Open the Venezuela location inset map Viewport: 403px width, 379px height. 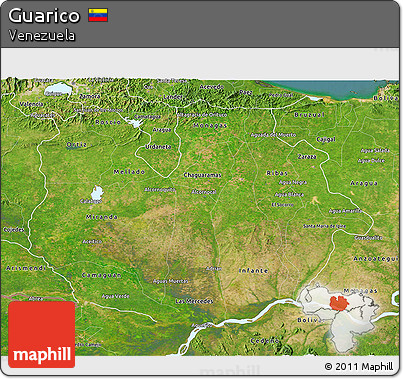[338, 317]
